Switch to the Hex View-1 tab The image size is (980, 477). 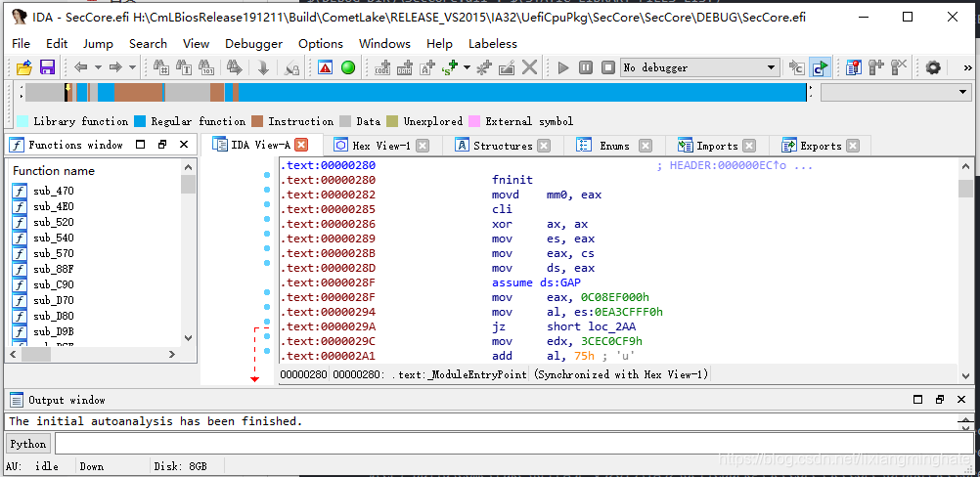(381, 146)
